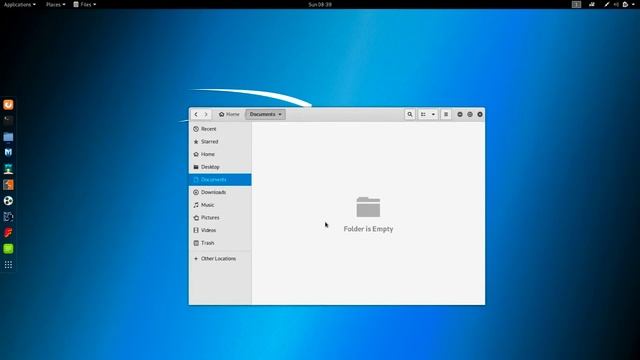This screenshot has width=640, height=360.
Task: Launch the green character icon in dock
Action: 8,169
